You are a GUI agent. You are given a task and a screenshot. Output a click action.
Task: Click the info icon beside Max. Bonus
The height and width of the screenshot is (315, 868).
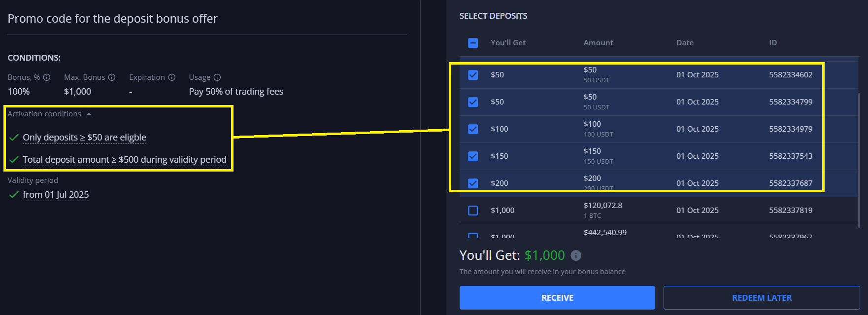(112, 77)
